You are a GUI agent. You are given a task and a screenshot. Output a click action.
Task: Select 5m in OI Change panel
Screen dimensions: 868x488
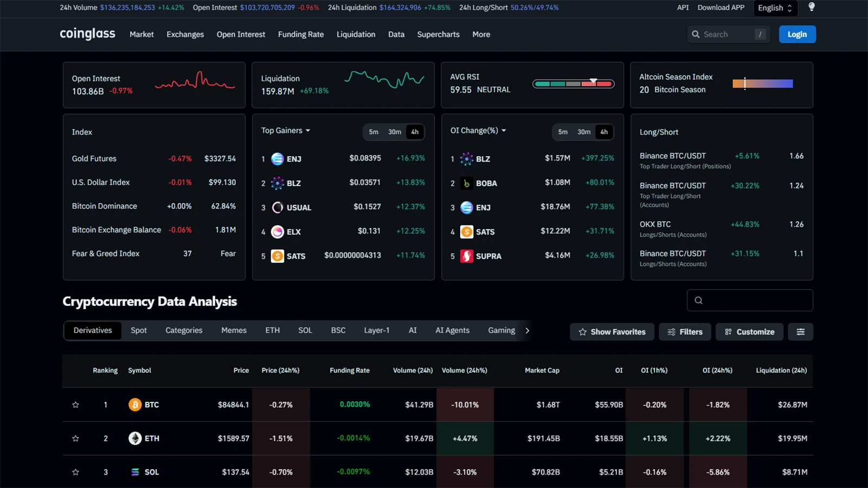[x=563, y=132]
